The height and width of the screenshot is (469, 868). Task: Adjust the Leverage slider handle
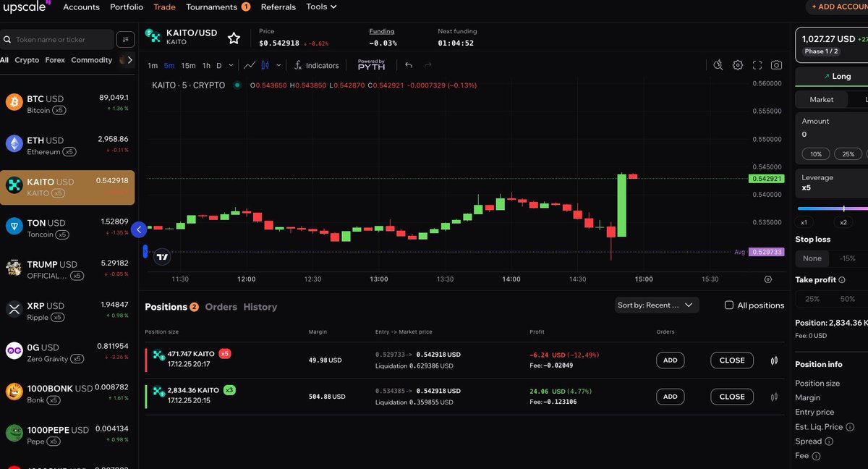pyautogui.click(x=843, y=208)
